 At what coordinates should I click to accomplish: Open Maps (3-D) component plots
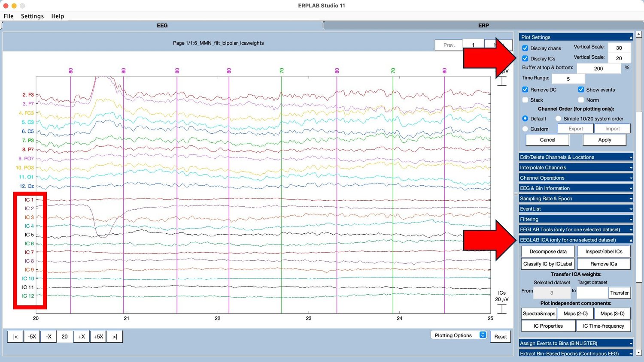point(612,313)
